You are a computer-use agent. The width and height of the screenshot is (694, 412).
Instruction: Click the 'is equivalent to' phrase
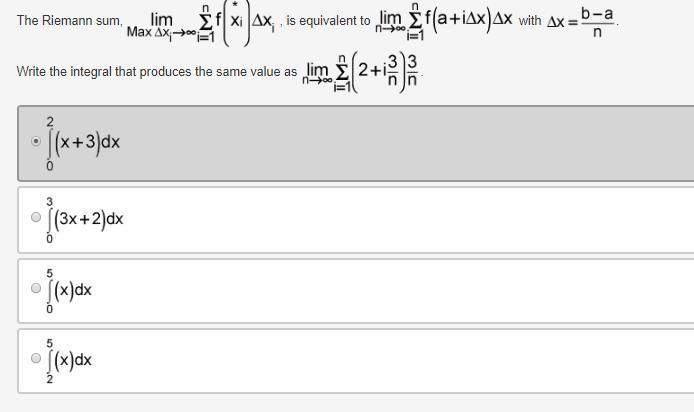click(328, 21)
